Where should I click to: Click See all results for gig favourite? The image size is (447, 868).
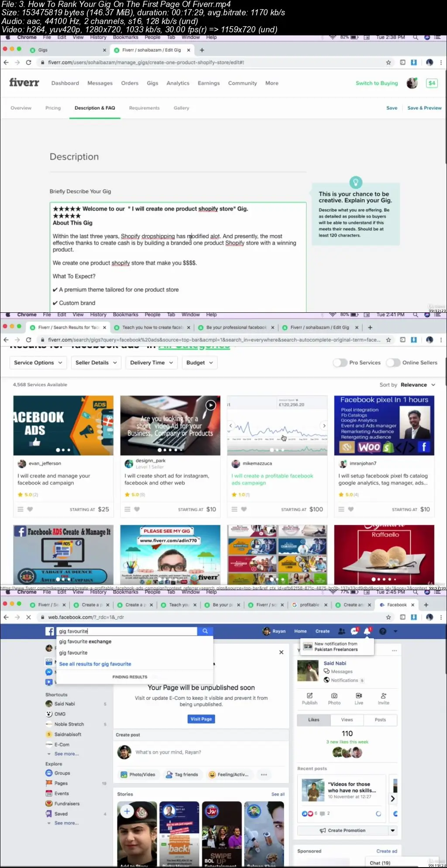tap(95, 664)
